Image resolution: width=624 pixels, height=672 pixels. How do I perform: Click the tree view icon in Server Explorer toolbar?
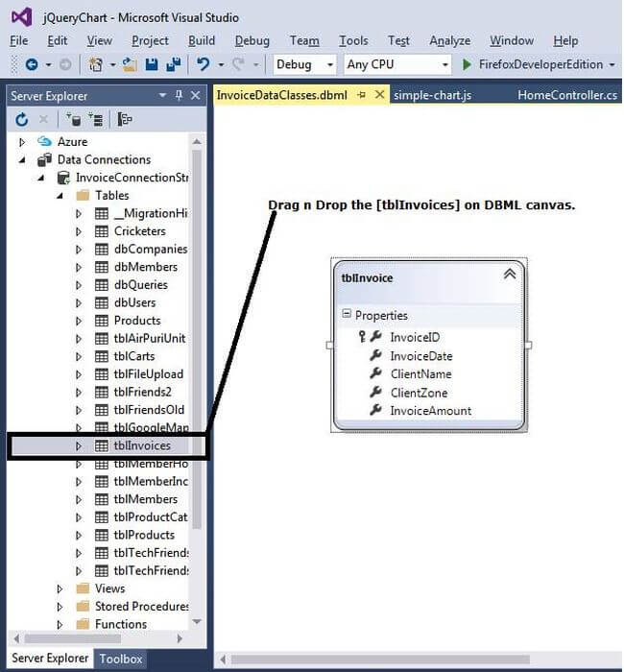[125, 120]
